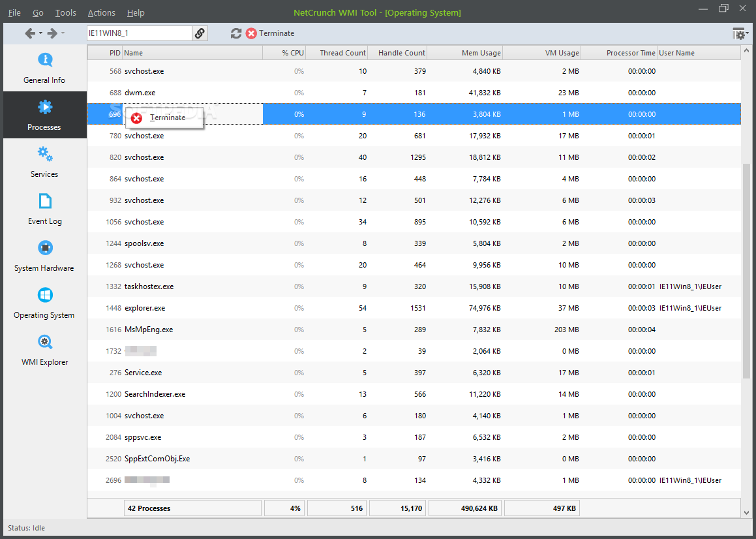The width and height of the screenshot is (756, 539).
Task: Open the Help menu
Action: [136, 13]
